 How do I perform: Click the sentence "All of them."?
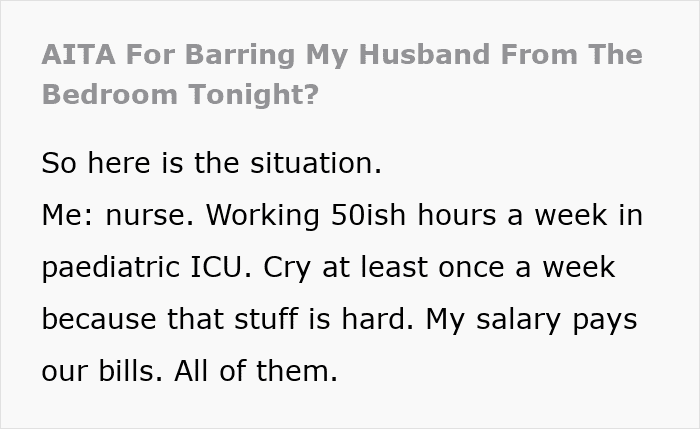tap(256, 372)
